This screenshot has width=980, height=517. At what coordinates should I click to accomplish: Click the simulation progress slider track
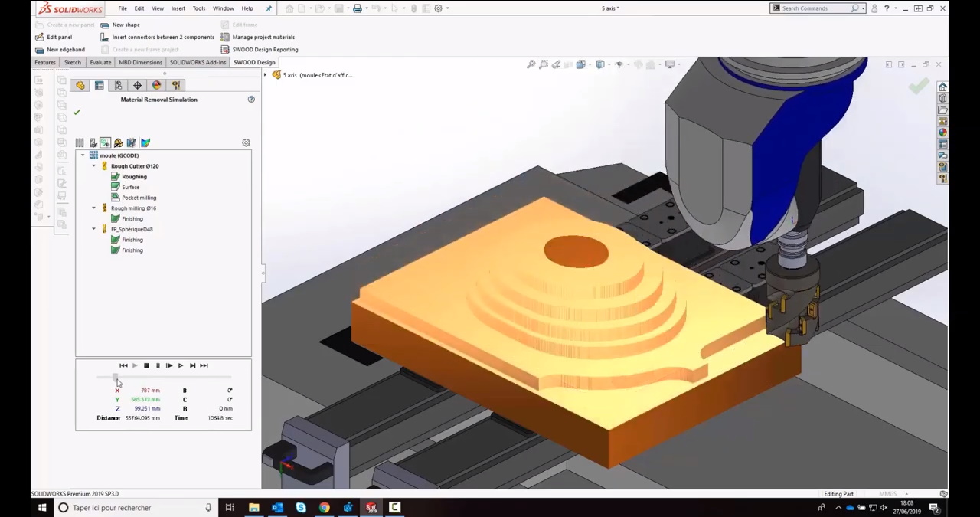click(x=168, y=378)
